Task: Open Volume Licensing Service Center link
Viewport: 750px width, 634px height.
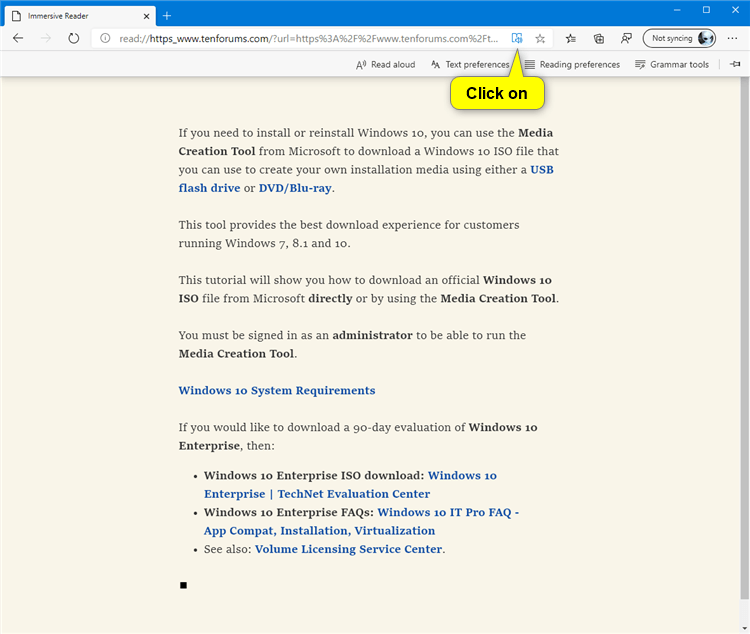Action: click(348, 549)
